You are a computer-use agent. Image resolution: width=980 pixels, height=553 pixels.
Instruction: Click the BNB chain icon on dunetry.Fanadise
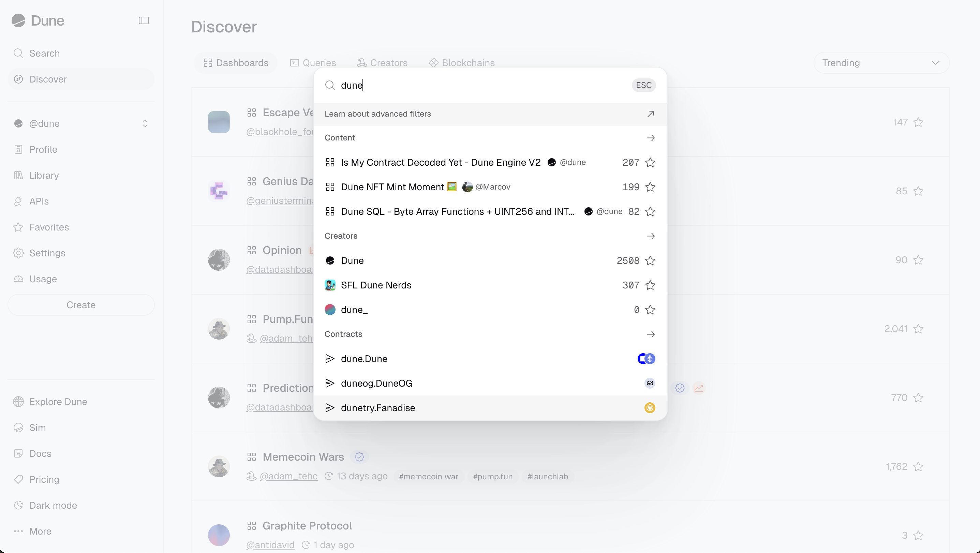(x=649, y=408)
